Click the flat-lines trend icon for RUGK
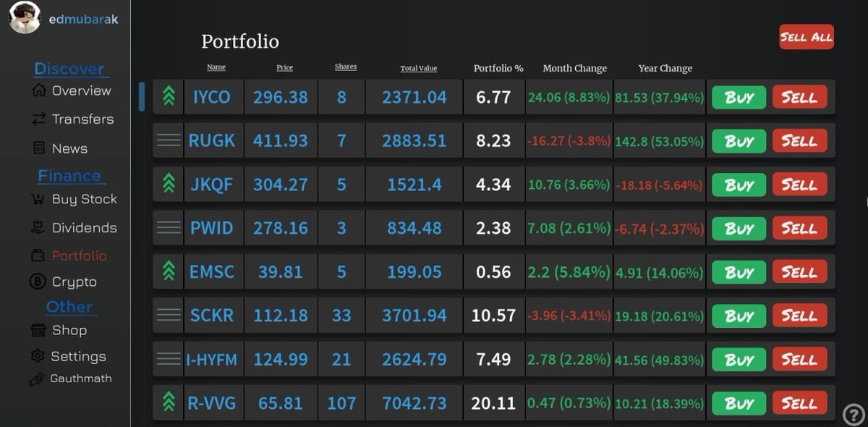The image size is (868, 427). 169,140
